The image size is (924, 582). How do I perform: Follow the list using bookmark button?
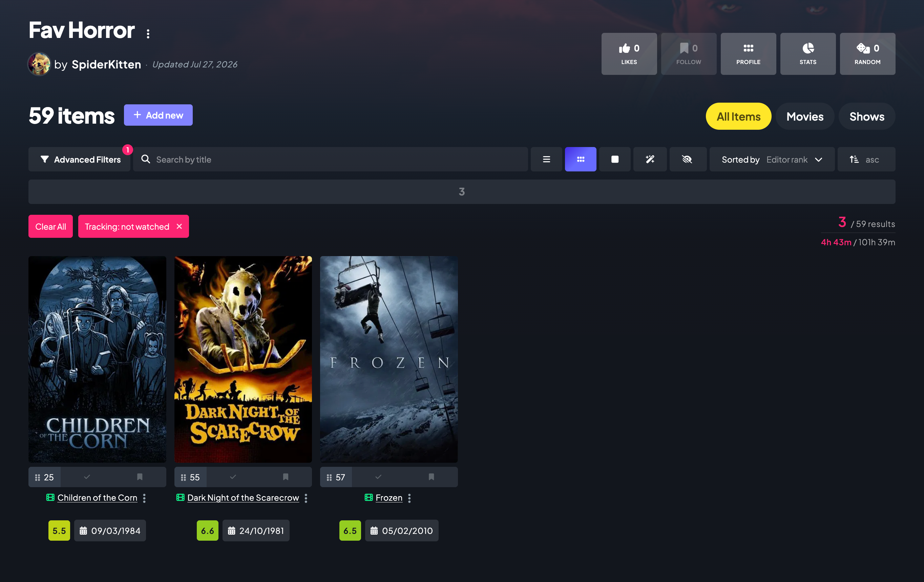(x=688, y=54)
